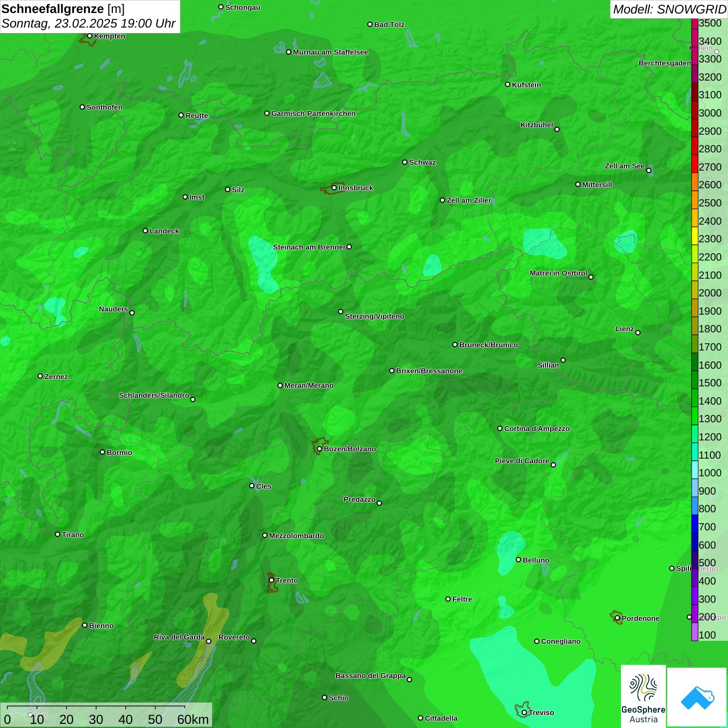Screen dimensions: 728x728
Task: Click the GeoSphere Austria logo
Action: tap(643, 696)
